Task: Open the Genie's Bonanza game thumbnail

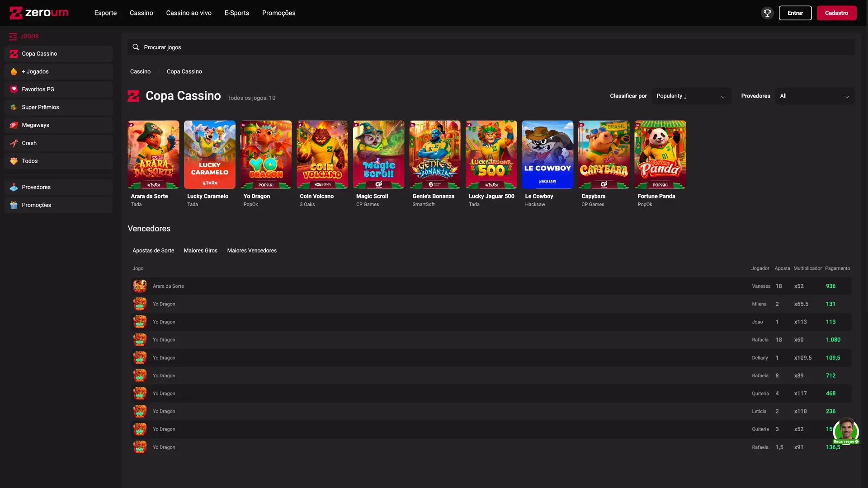Action: 435,155
